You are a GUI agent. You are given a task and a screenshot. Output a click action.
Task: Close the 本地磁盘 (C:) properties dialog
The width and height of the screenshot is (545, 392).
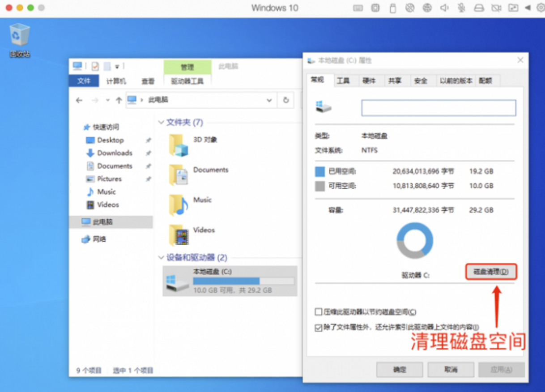click(x=520, y=60)
